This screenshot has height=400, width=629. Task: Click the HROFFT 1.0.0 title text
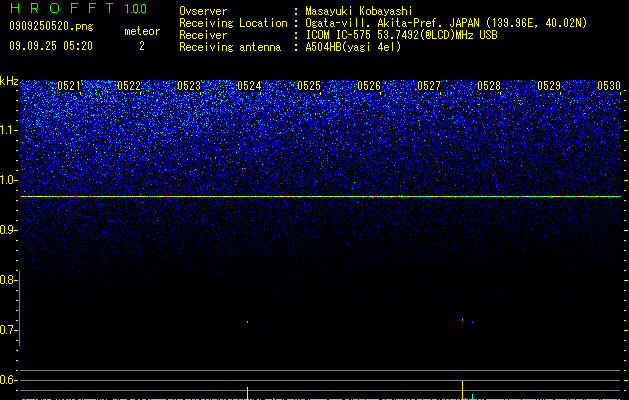78,8
